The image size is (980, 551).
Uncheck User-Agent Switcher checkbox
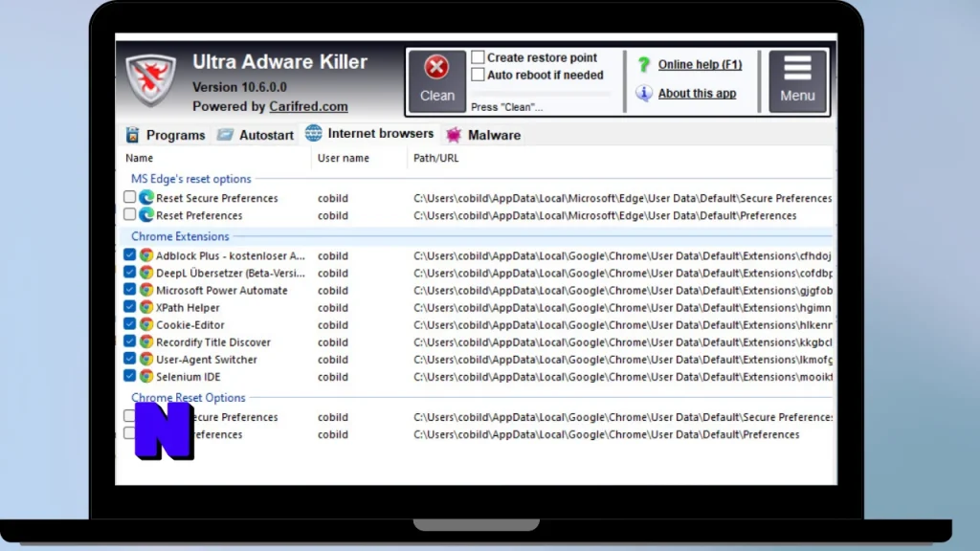[x=129, y=359]
